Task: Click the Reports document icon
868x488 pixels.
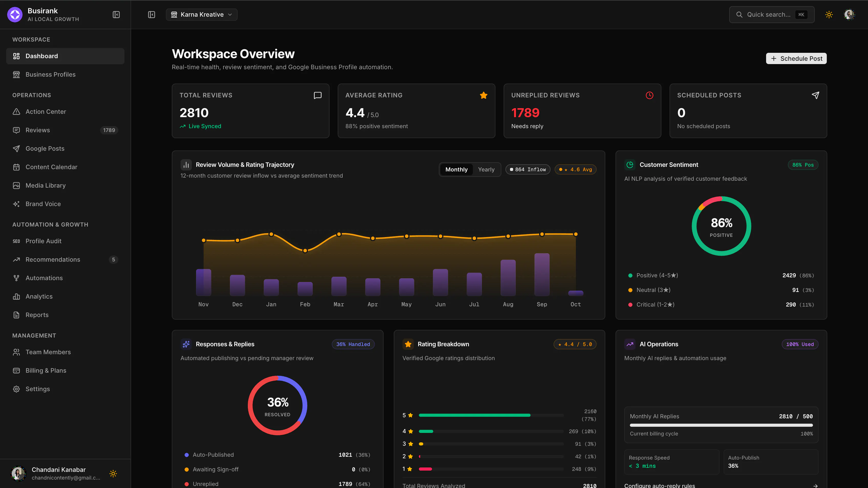Action: (16, 315)
